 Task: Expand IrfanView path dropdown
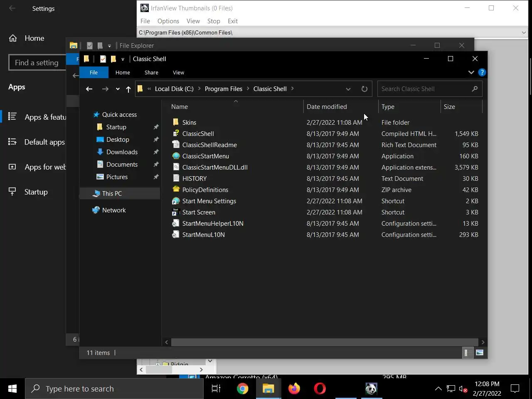[524, 32]
